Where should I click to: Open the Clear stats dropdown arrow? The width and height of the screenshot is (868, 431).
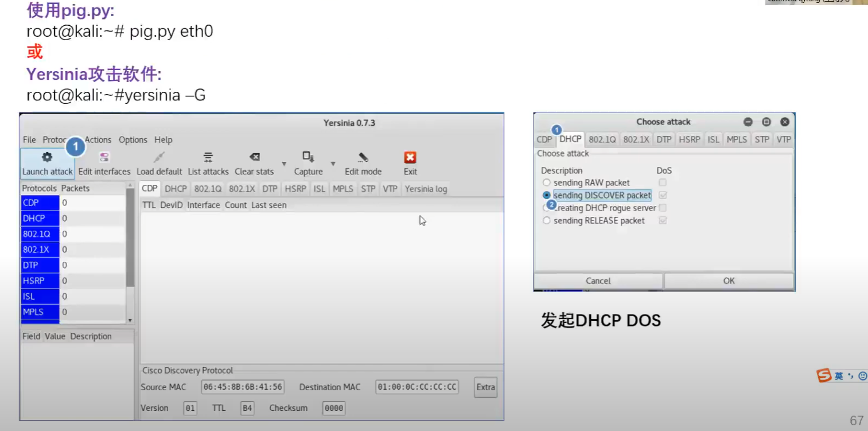tap(285, 163)
